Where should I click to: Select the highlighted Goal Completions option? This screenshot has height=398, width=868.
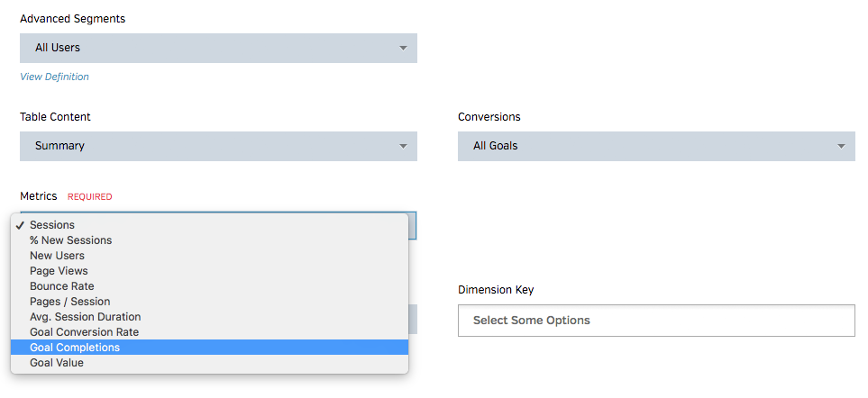74,348
